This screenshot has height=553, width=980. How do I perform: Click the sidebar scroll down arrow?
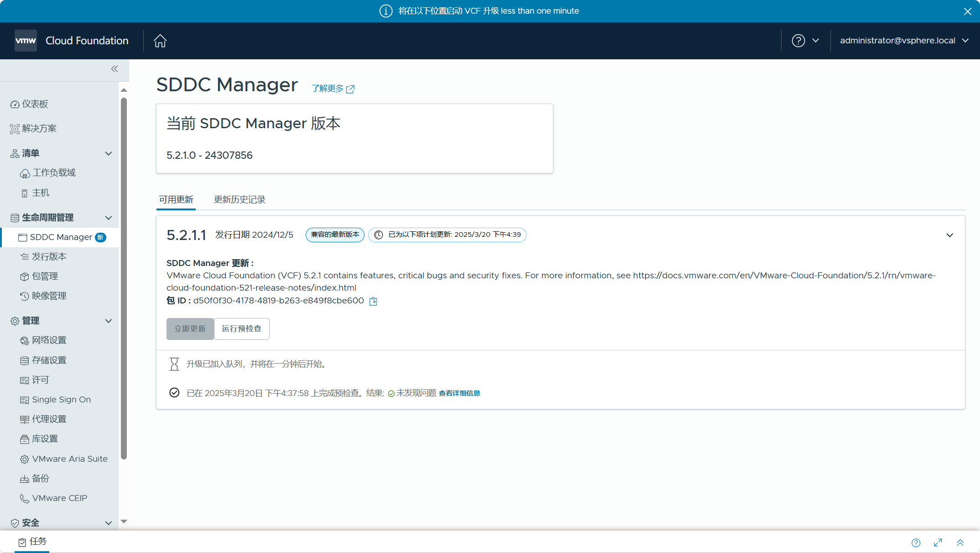124,521
